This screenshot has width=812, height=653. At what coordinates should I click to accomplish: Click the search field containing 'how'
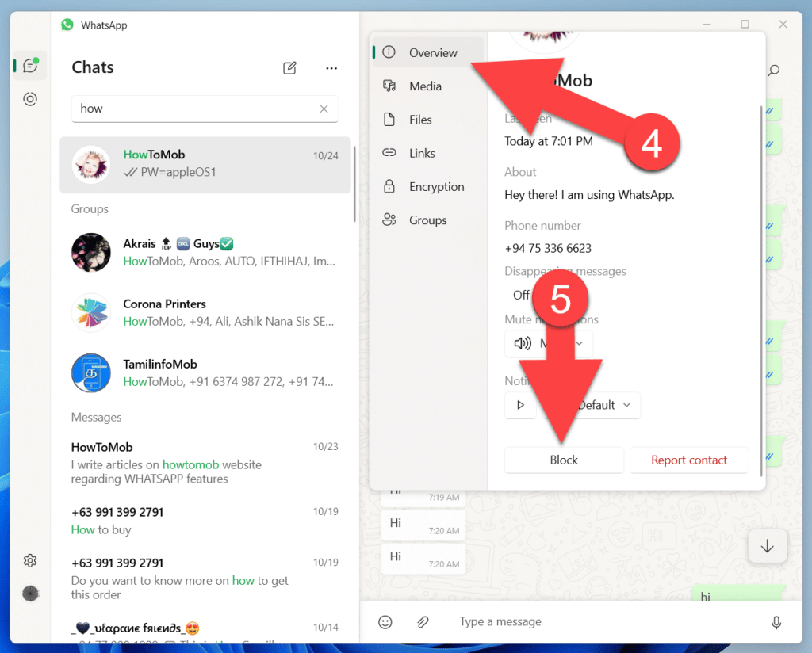(205, 109)
